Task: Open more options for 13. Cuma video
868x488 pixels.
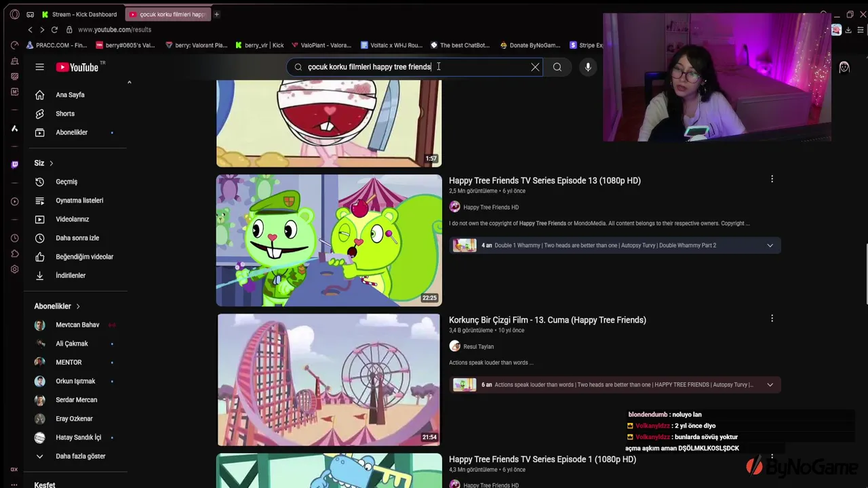Action: pyautogui.click(x=772, y=318)
